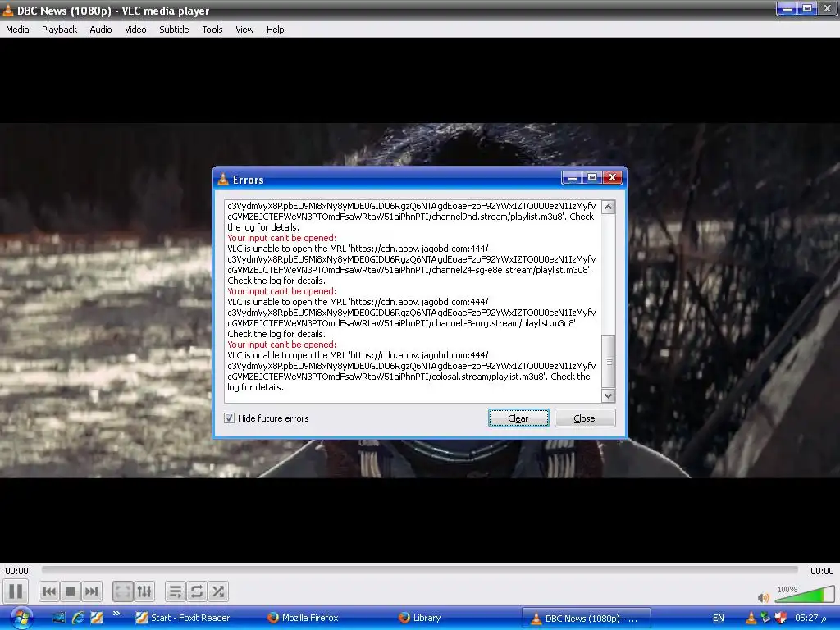Viewport: 840px width, 630px height.
Task: Open the Audio menu
Action: click(x=101, y=30)
